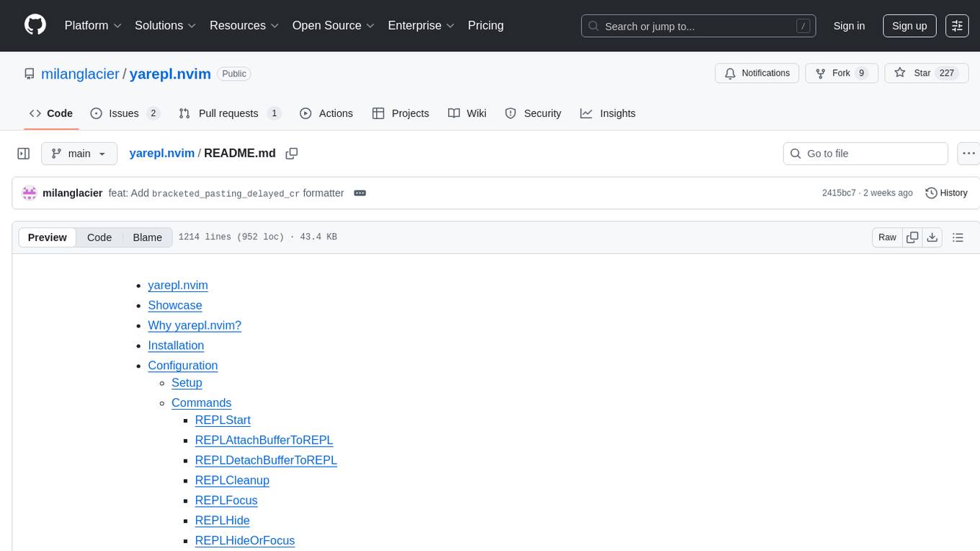The width and height of the screenshot is (980, 551).
Task: Open commit hash 2415bc7
Action: pyautogui.click(x=839, y=193)
